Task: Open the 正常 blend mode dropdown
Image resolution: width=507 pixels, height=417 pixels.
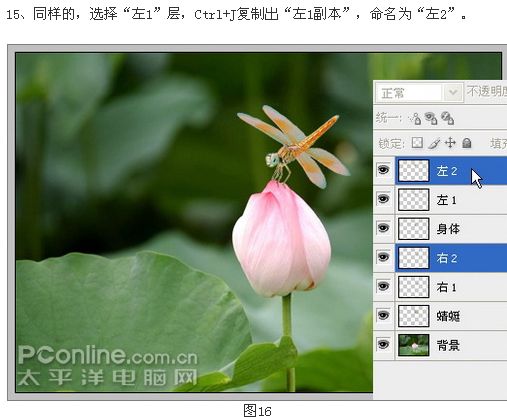Action: click(419, 92)
